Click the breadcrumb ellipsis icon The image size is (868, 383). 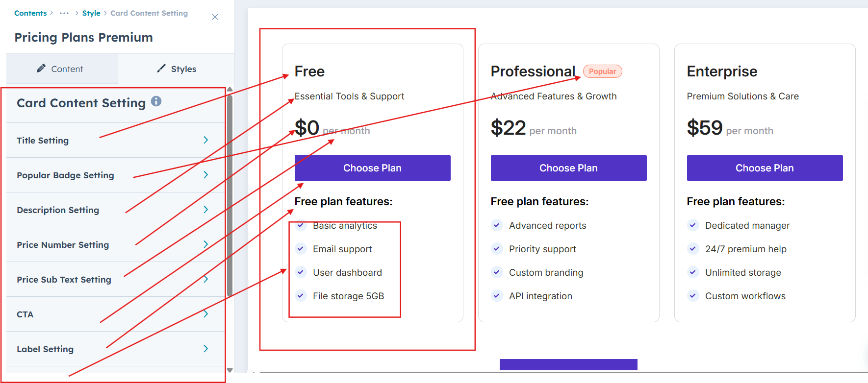pos(64,13)
